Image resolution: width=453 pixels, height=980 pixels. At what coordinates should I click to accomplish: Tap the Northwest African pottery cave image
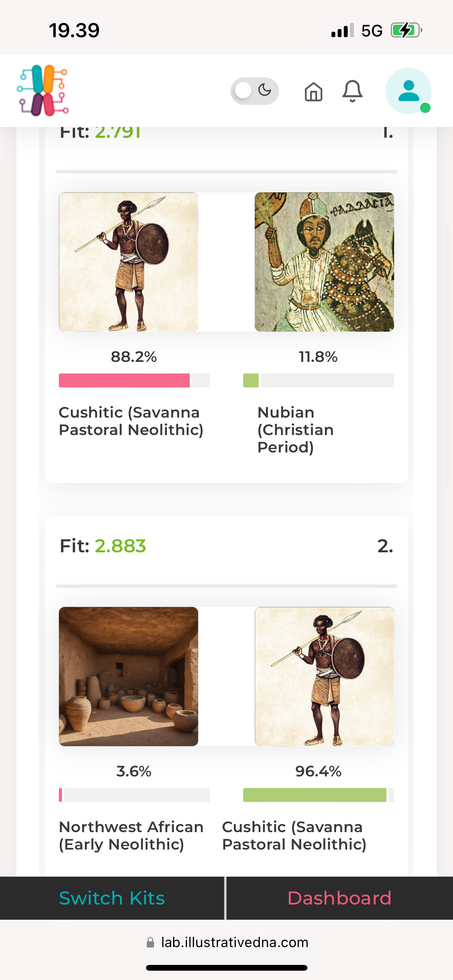(x=129, y=677)
